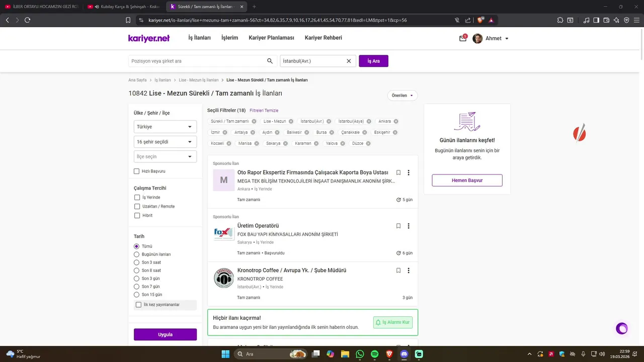Bookmark the Kaporta Boya Ustası listing
The height and width of the screenshot is (362, 644).
point(398,172)
